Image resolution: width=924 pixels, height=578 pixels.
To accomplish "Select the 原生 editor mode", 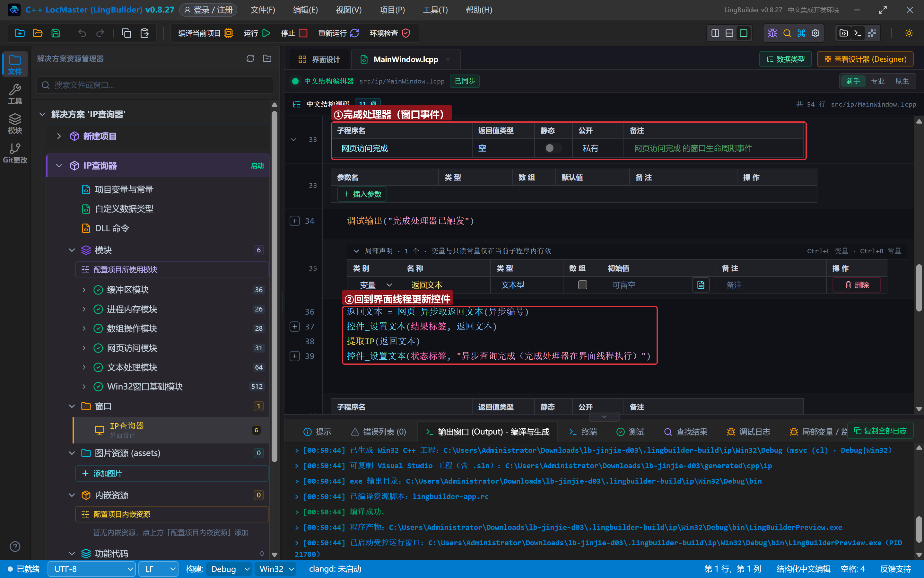I will click(x=902, y=81).
